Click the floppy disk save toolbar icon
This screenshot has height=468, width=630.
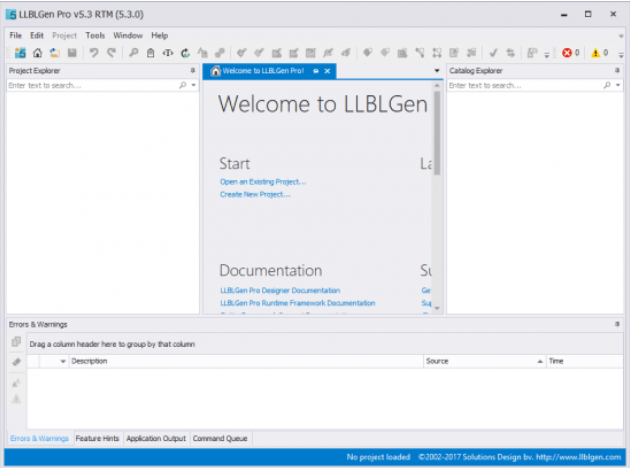[72, 53]
